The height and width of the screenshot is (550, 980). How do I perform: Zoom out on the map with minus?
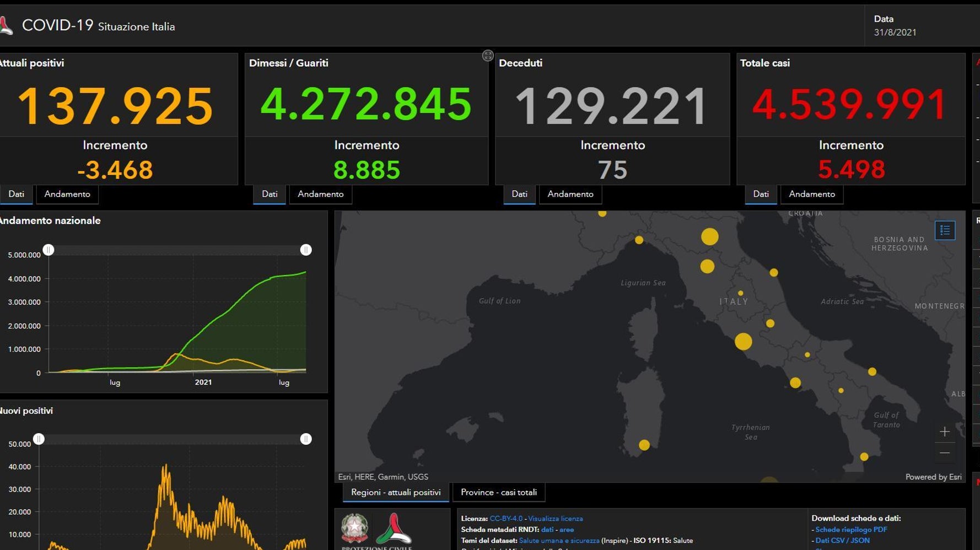[944, 453]
